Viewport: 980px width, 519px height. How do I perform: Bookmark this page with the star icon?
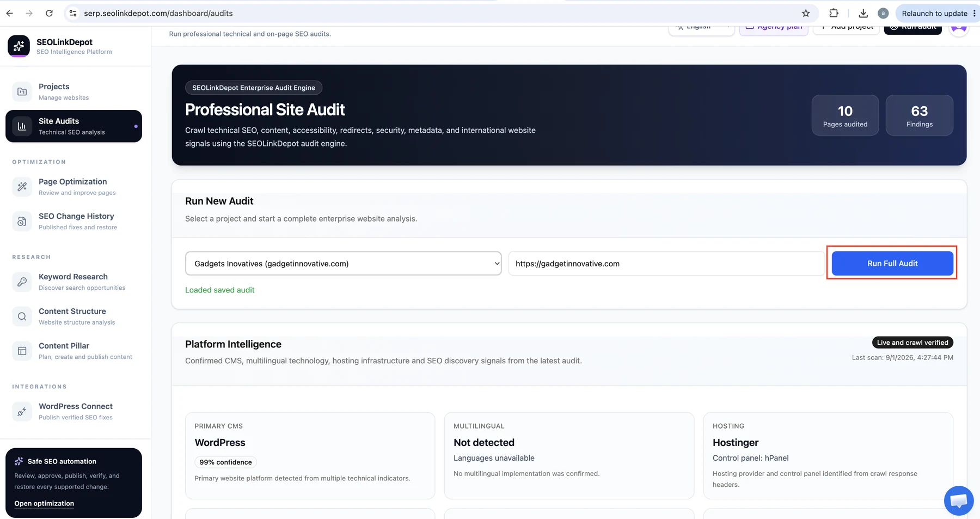(x=806, y=13)
